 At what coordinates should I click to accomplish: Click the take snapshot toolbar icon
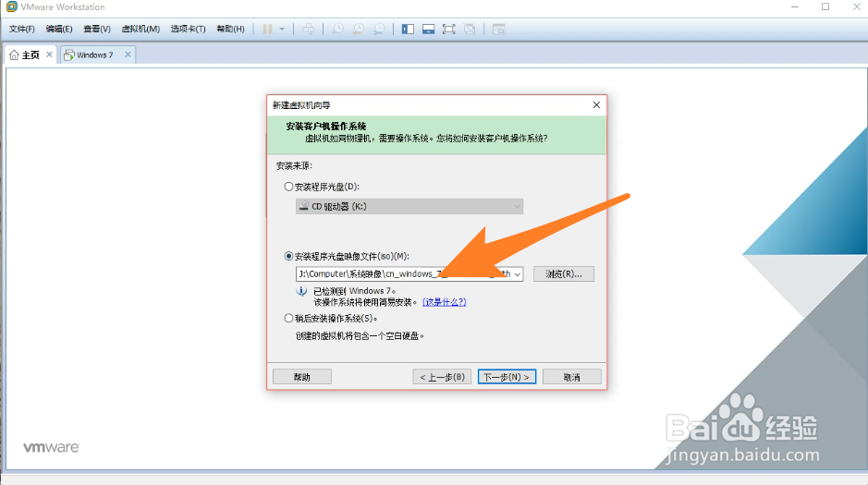[337, 30]
